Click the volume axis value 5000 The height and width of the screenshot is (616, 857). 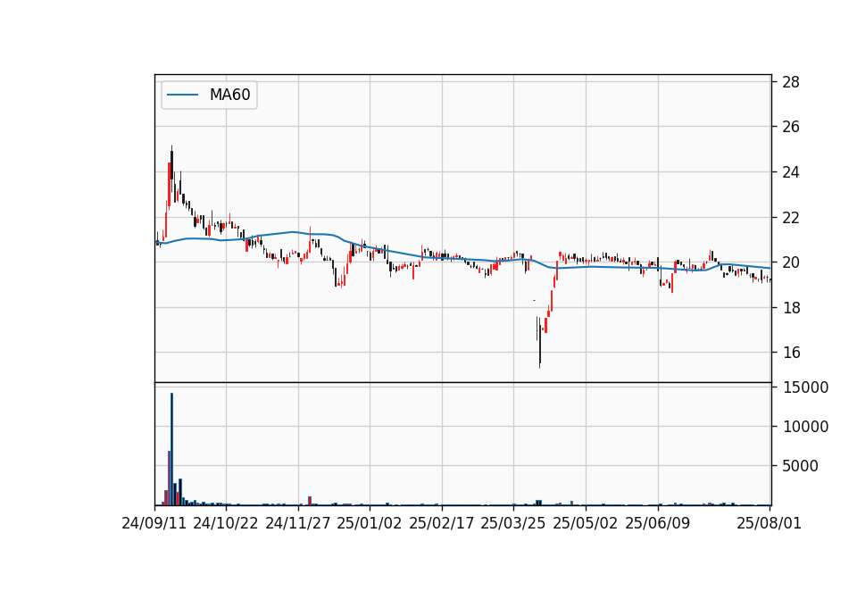tap(801, 466)
